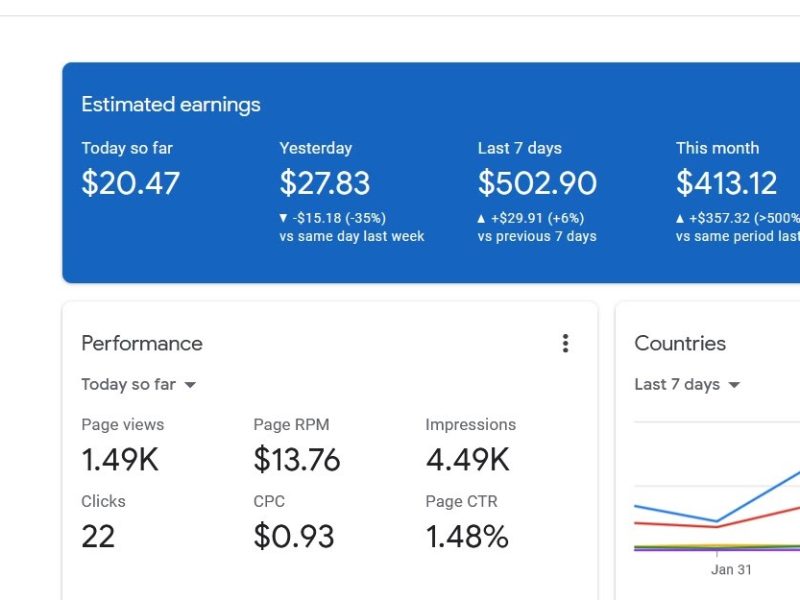Click the blue line in Countries chart
The width and height of the screenshot is (800, 600).
[760, 496]
